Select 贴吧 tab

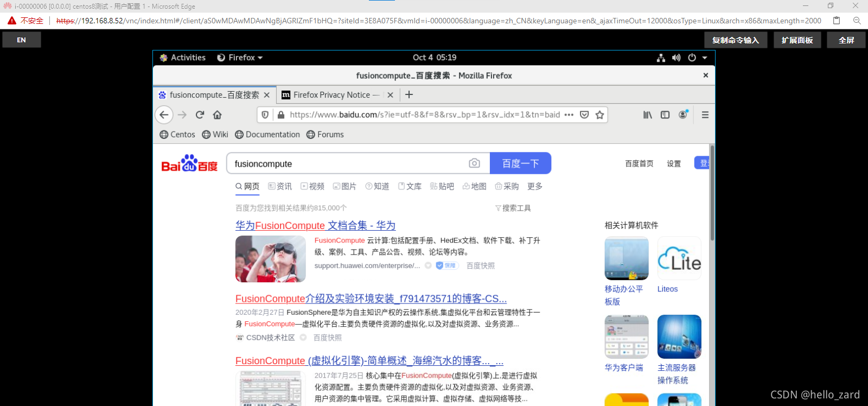[x=442, y=186]
